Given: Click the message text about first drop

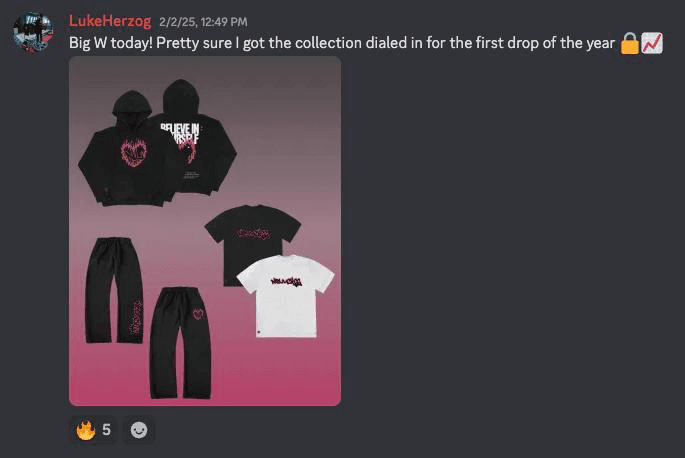Looking at the screenshot, I should [x=342, y=43].
